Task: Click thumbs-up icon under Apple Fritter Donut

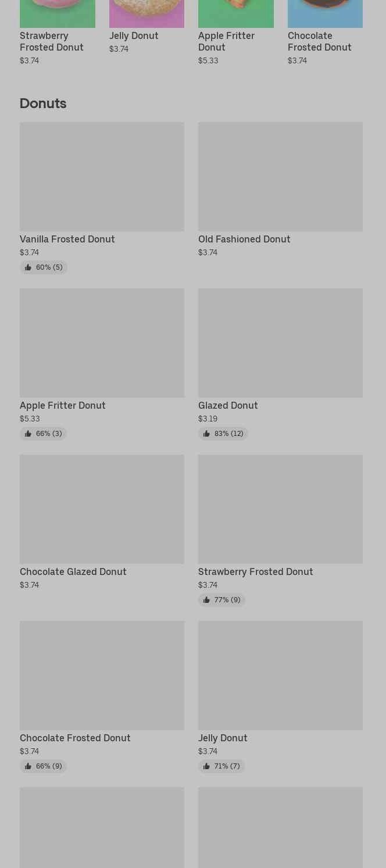Action: (28, 434)
